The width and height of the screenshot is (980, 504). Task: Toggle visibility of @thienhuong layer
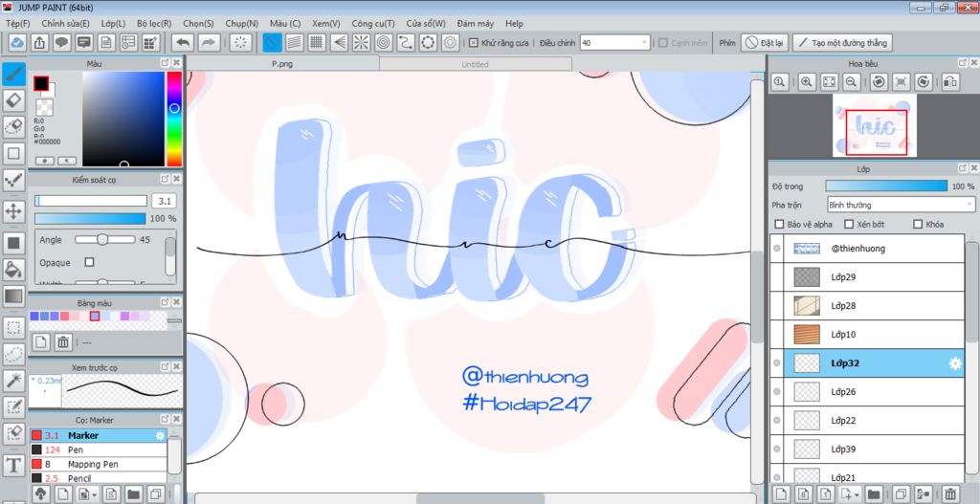777,248
